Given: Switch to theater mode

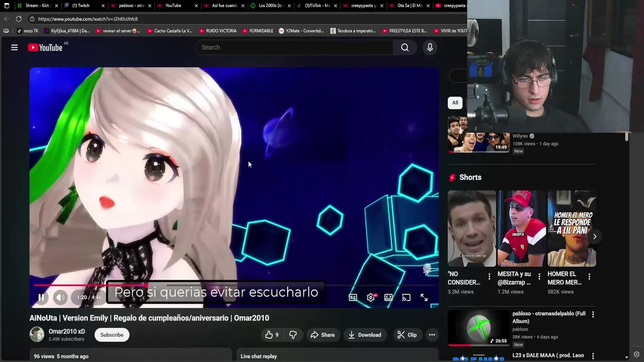Looking at the screenshot, I should (x=388, y=297).
